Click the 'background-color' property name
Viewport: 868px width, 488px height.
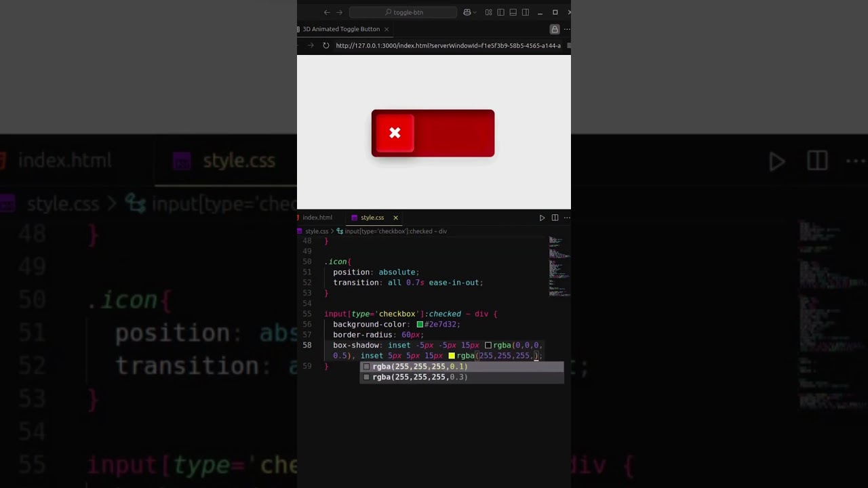click(369, 325)
